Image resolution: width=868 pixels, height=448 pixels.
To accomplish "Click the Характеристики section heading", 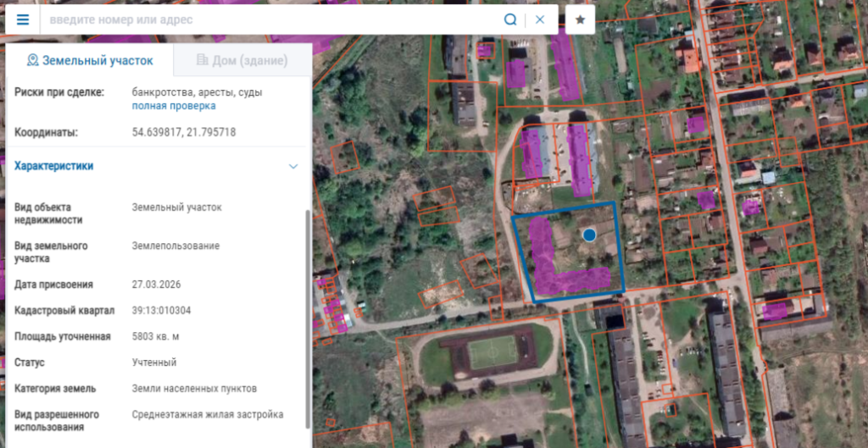I will pos(53,166).
